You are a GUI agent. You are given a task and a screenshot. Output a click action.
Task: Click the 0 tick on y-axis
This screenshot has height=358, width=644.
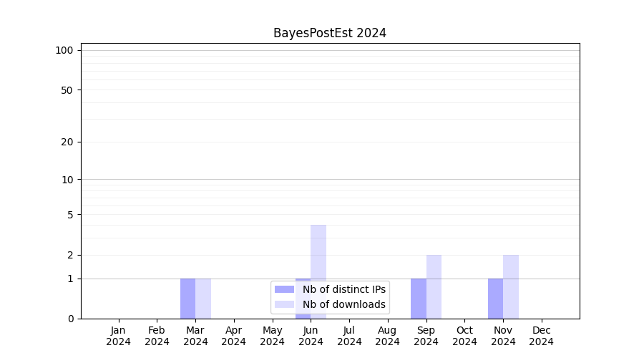tap(70, 319)
